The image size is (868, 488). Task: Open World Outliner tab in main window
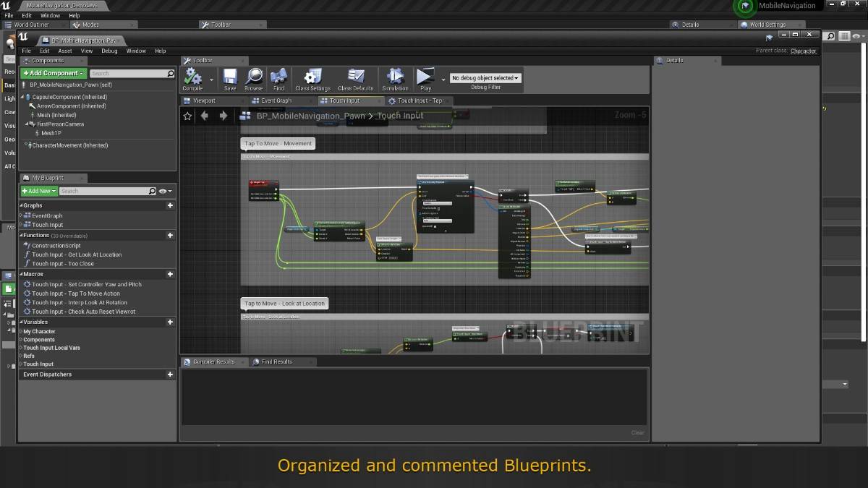click(x=30, y=25)
